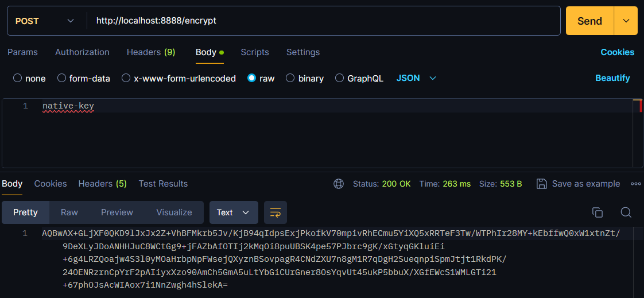
Task: Copy the response with the copy icon
Action: click(x=597, y=212)
